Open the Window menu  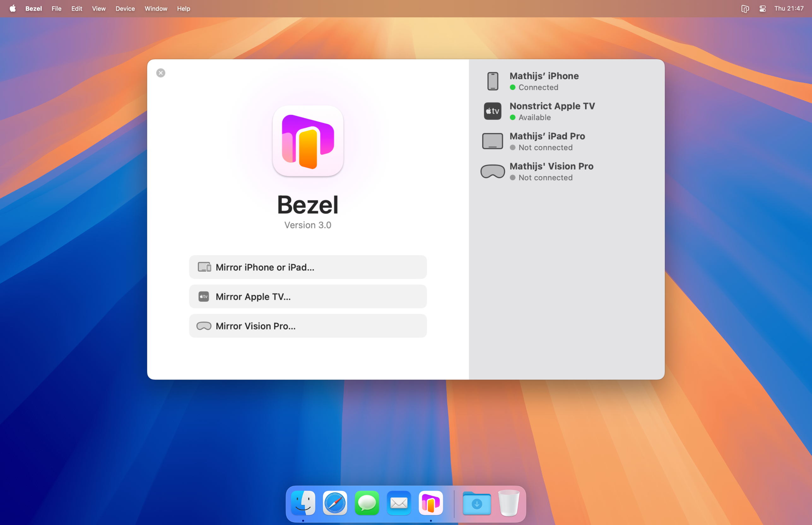(156, 9)
